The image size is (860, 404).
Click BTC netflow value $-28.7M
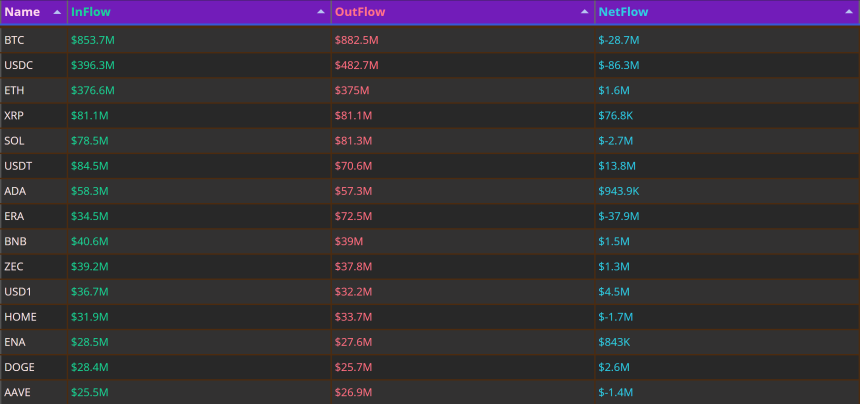(619, 40)
